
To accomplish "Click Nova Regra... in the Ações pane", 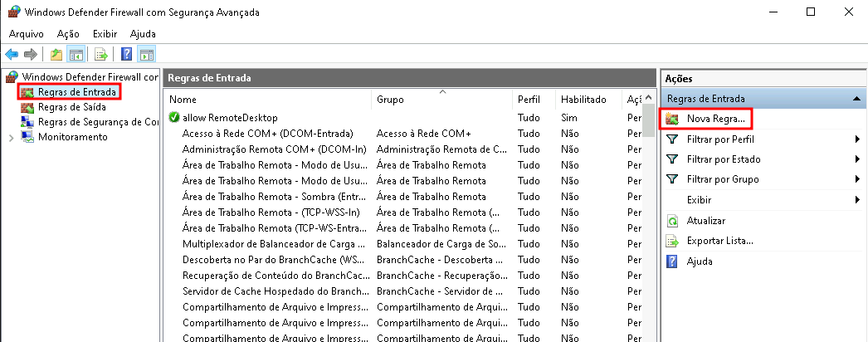I will [x=716, y=119].
